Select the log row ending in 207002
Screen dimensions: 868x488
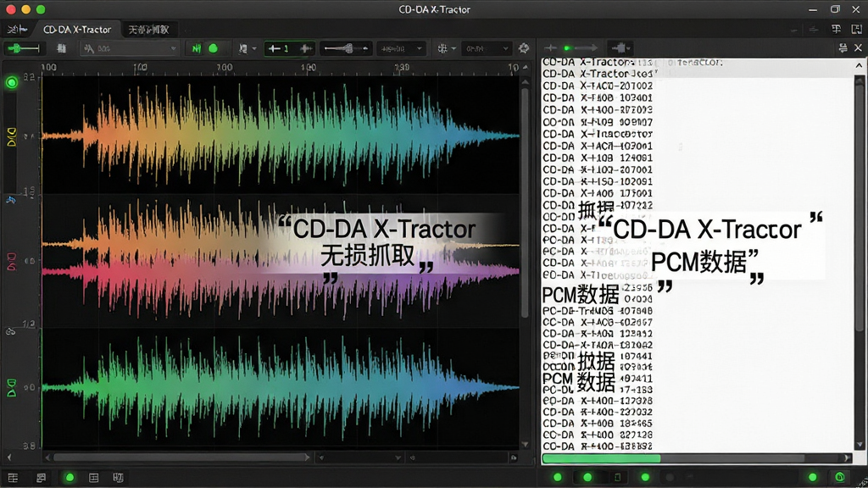point(598,86)
